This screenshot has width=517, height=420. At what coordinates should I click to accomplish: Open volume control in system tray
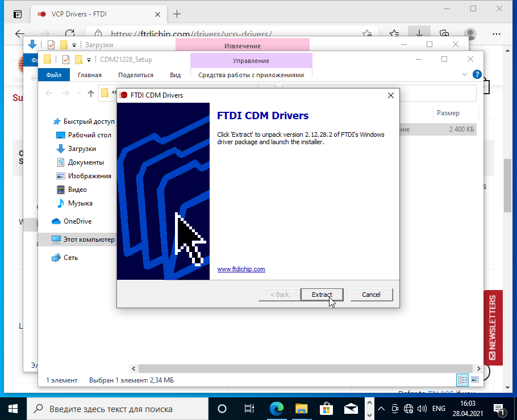[x=422, y=409]
